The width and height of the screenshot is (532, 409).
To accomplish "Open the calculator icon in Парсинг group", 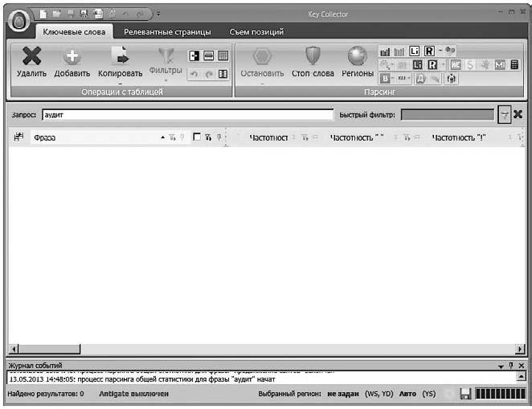I will pos(514,64).
